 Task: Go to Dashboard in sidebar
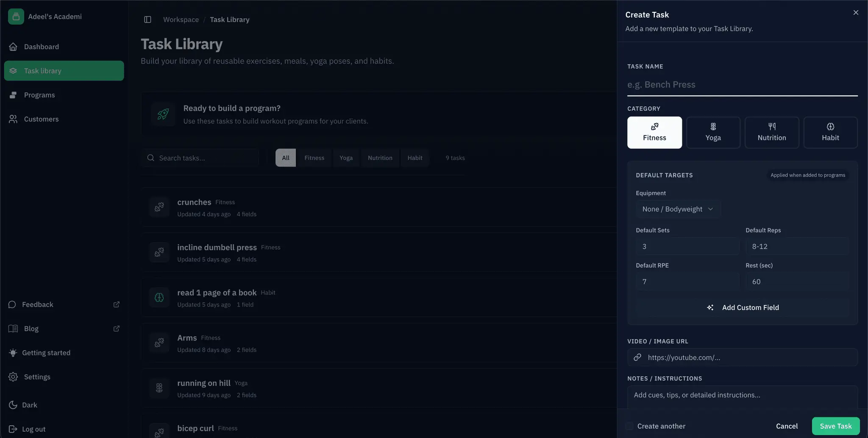pyautogui.click(x=64, y=47)
